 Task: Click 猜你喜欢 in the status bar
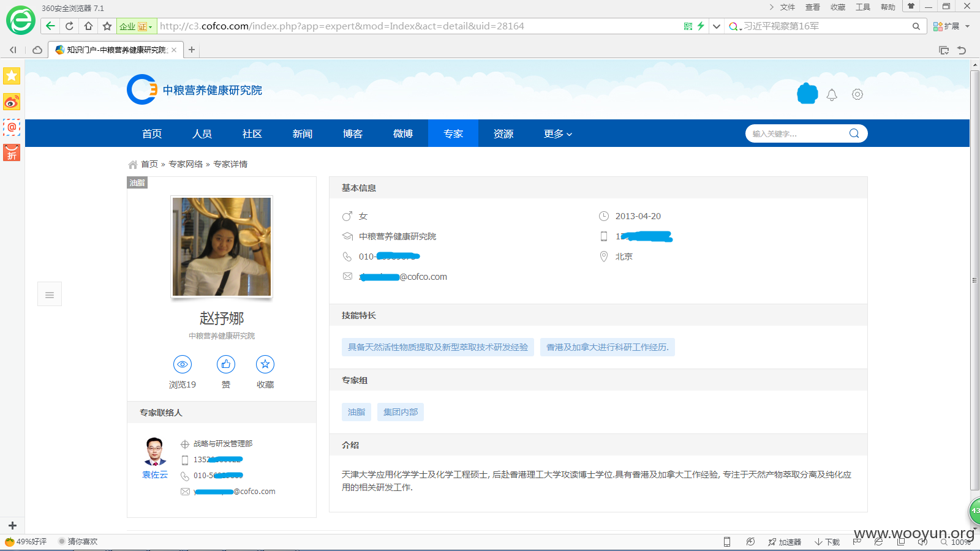pos(78,542)
